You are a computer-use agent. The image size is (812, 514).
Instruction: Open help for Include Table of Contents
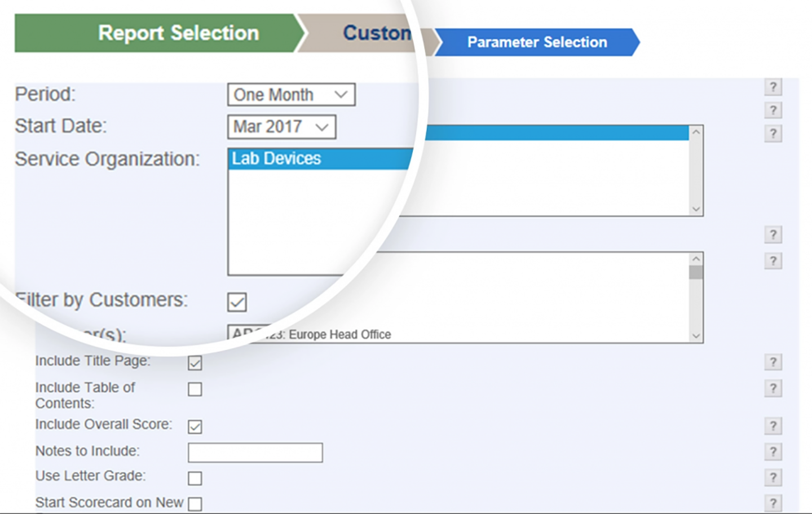(773, 388)
